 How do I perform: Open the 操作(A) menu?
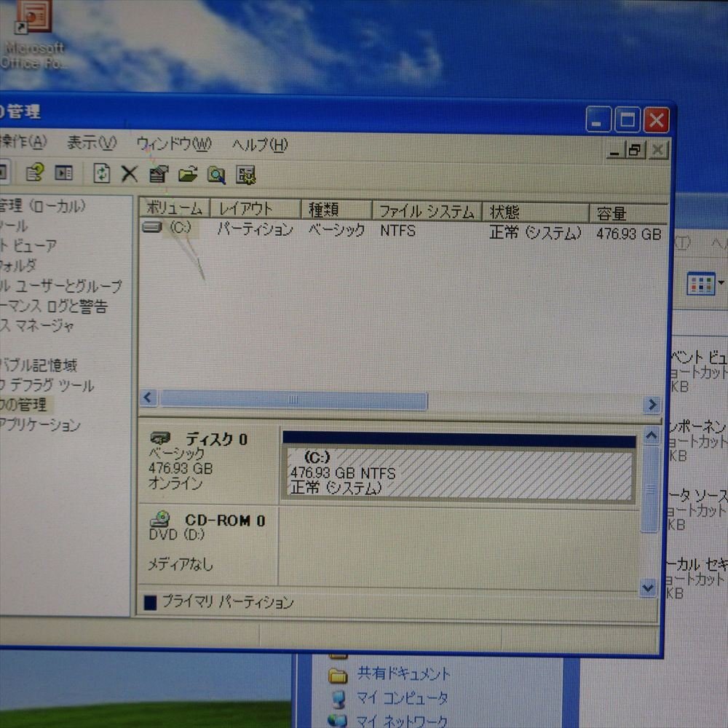tap(23, 142)
